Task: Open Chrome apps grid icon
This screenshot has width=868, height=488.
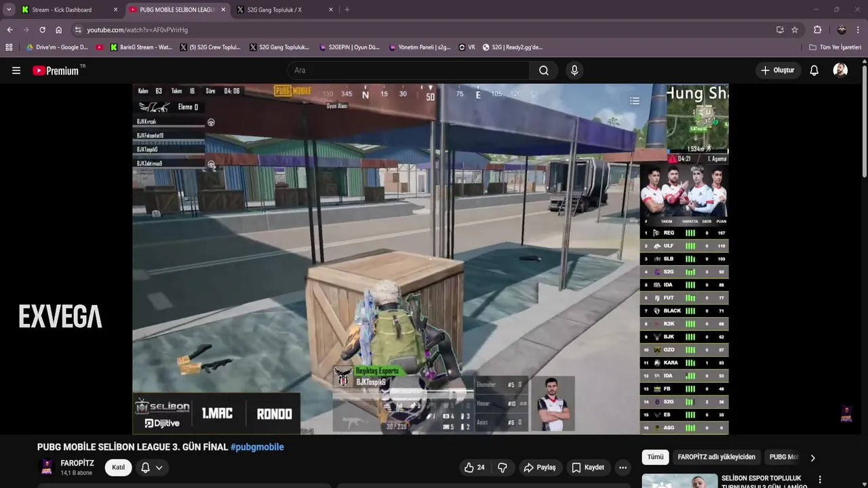Action: 9,47
